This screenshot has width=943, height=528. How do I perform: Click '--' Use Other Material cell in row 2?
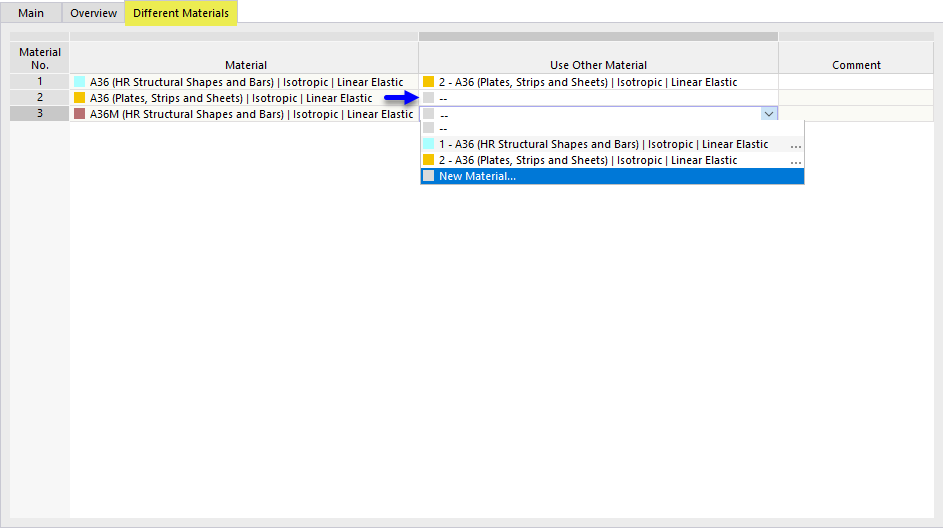click(598, 97)
